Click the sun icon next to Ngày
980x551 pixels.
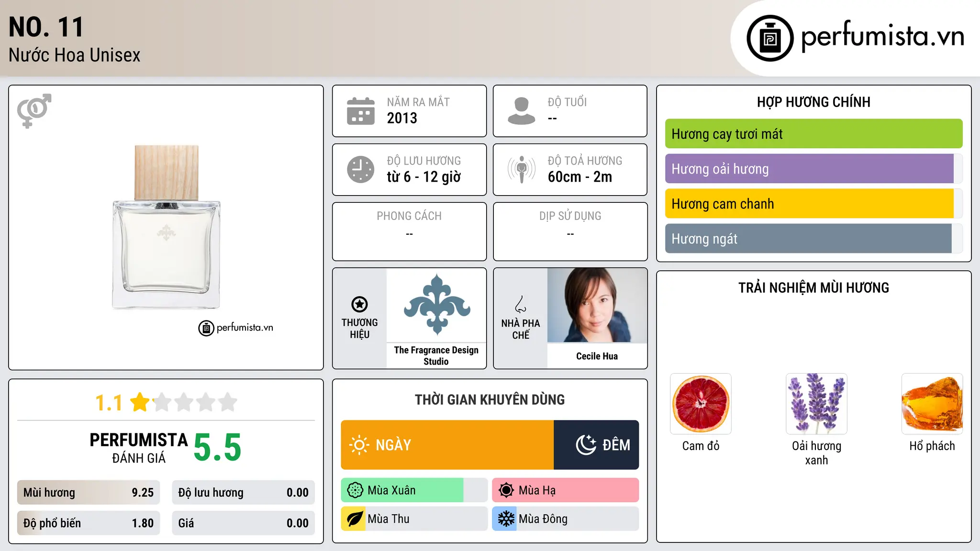tap(359, 445)
